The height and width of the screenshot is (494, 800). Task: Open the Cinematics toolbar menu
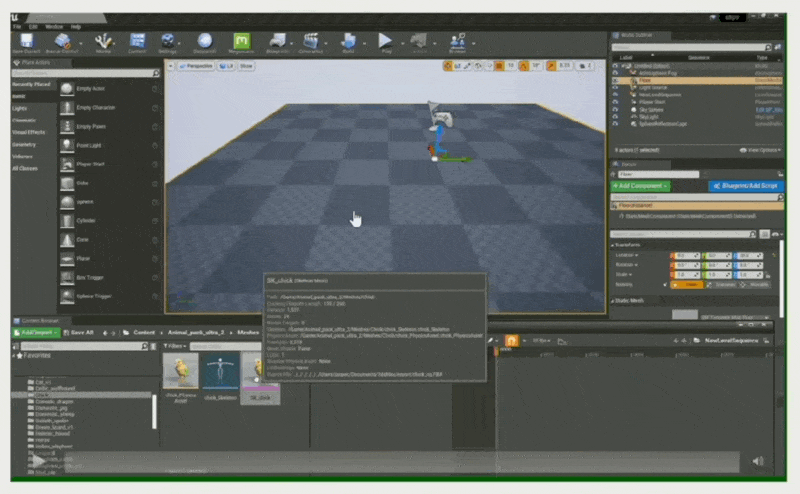coord(312,41)
